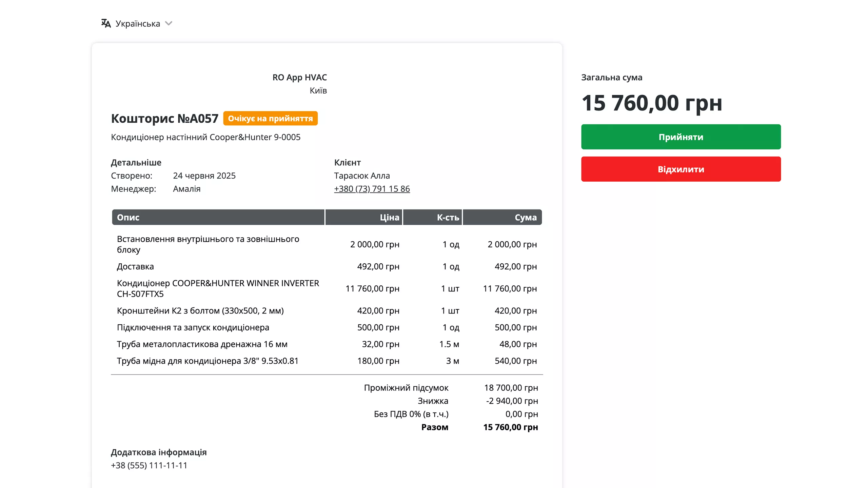Expand the Українська language dropdown
Image resolution: width=868 pixels, height=488 pixels.
point(137,23)
